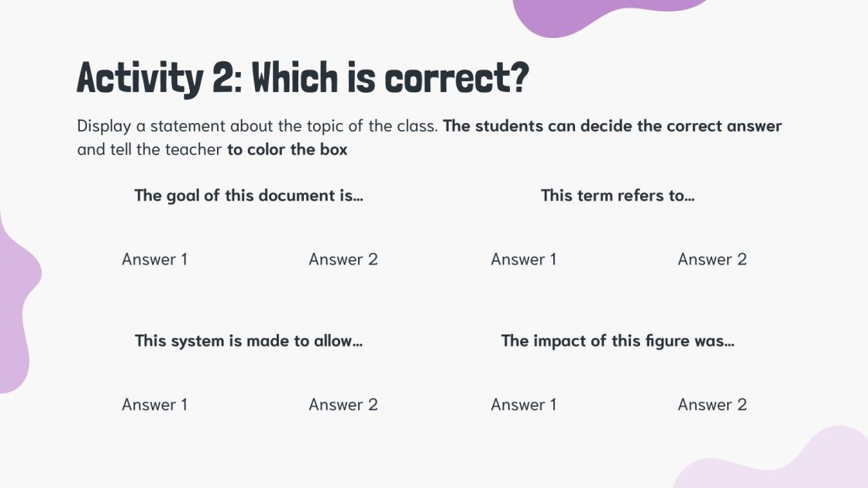Click the bold phrase "to color the box"
This screenshot has height=488, width=868.
point(288,149)
